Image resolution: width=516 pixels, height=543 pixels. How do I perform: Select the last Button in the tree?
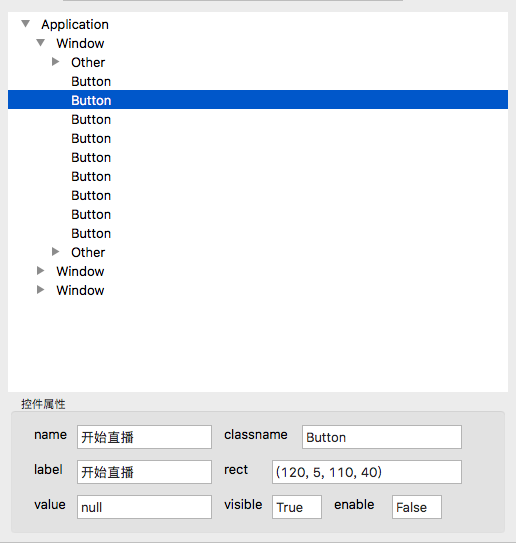click(91, 233)
